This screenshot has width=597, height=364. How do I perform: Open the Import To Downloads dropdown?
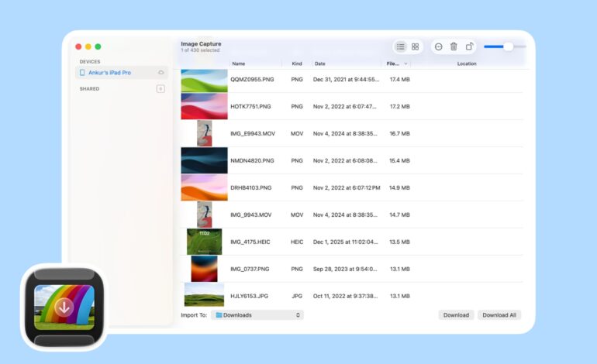pos(259,315)
